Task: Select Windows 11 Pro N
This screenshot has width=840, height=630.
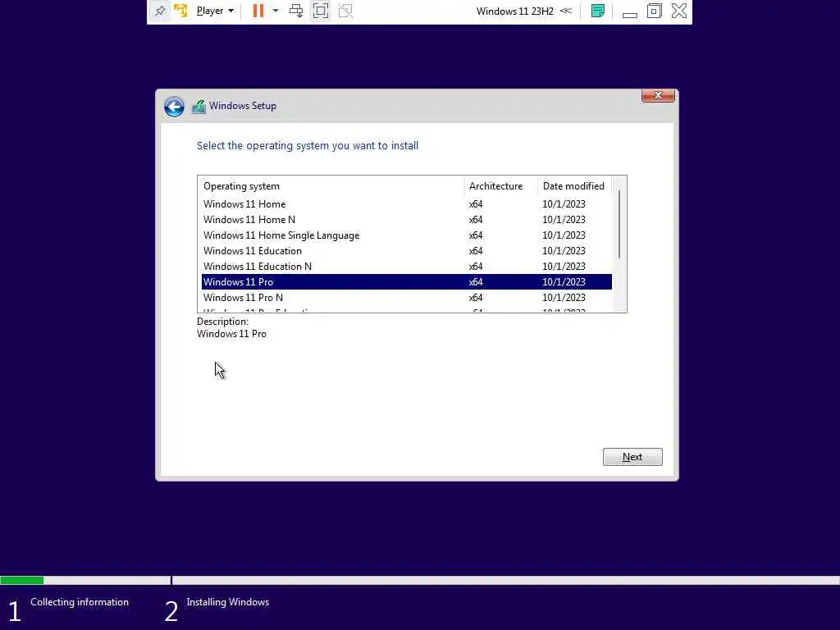Action: [407, 297]
